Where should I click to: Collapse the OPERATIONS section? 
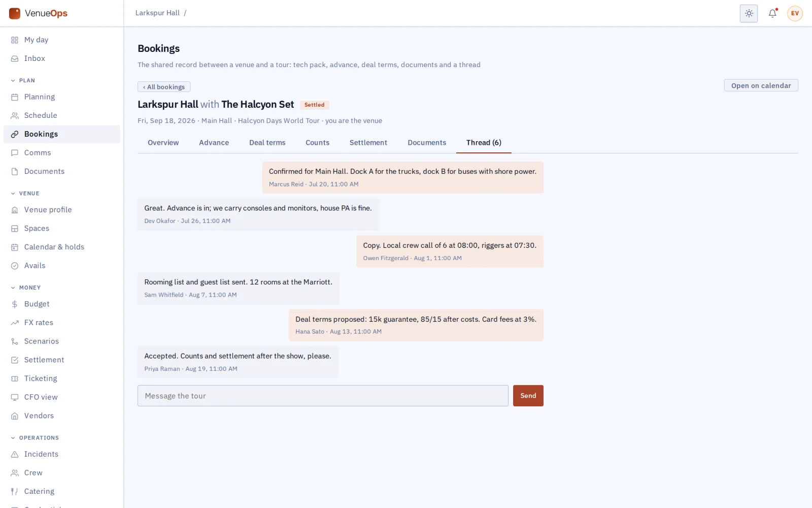pyautogui.click(x=35, y=437)
